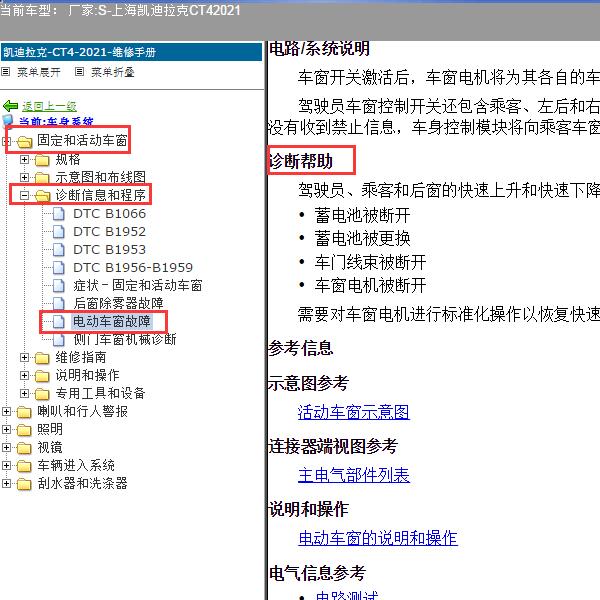This screenshot has height=600, width=600.
Task: Click the 说明和操作 folder icon
Action: tap(42, 376)
